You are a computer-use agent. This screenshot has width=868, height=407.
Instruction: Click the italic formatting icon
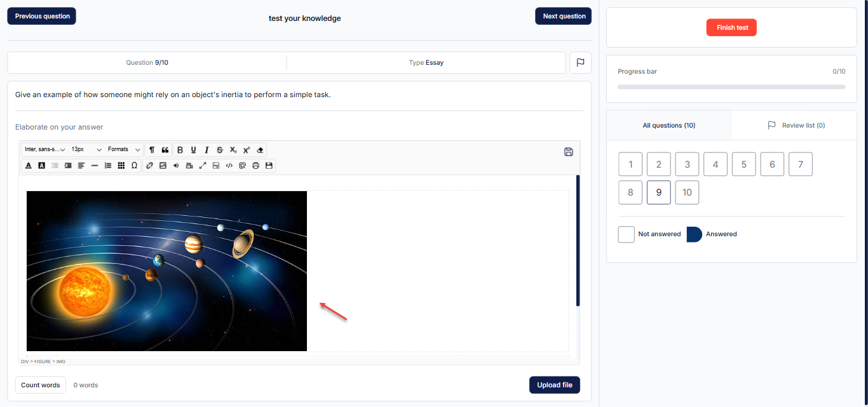click(207, 150)
